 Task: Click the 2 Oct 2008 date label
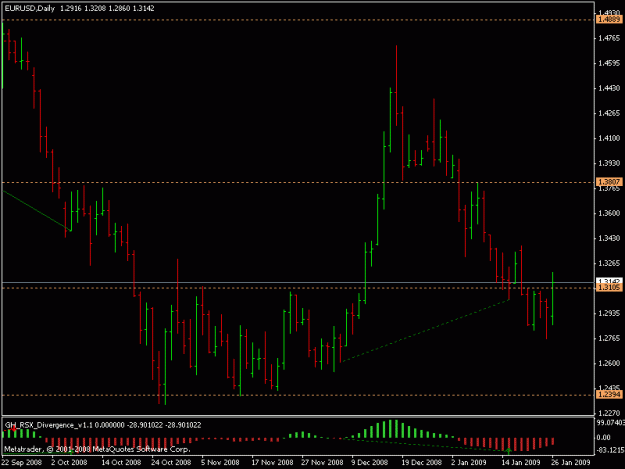click(x=69, y=462)
